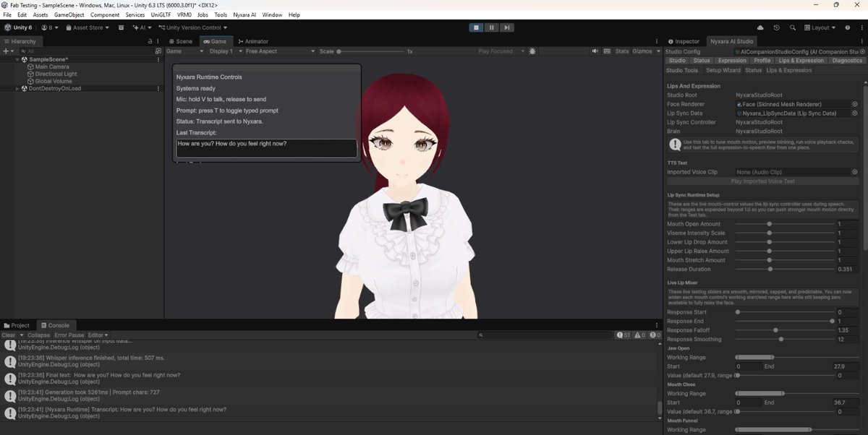The image size is (868, 435).
Task: Open the Layout dropdown
Action: click(820, 27)
